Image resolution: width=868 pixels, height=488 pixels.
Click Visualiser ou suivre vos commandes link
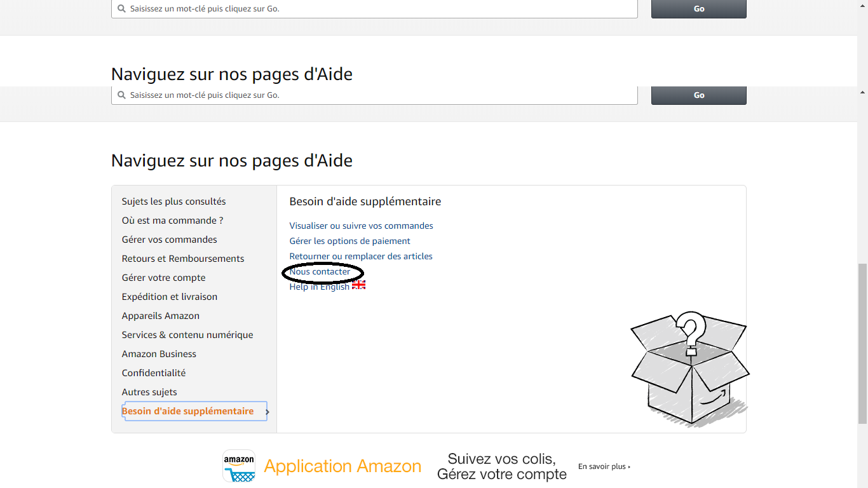click(x=361, y=226)
